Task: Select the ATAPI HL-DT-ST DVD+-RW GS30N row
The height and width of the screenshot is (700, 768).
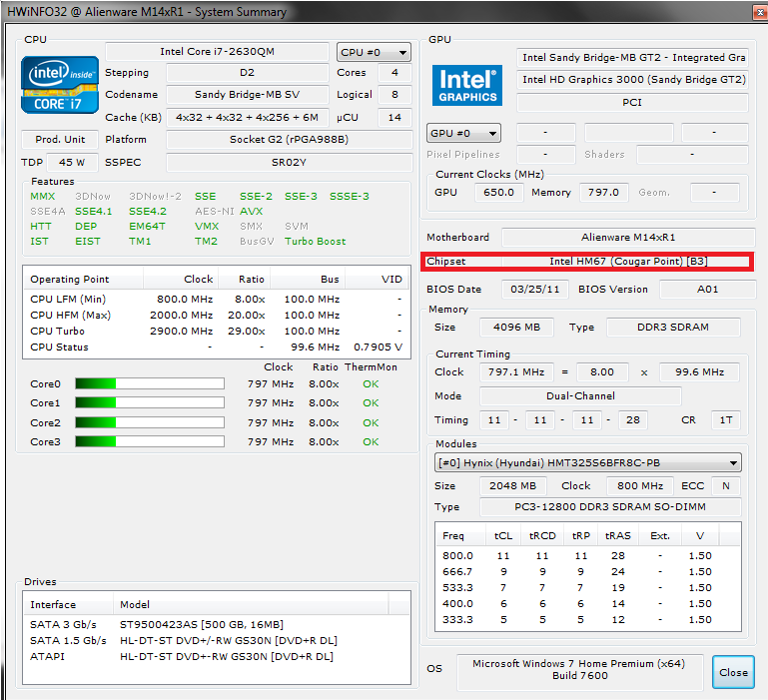Action: pos(216,657)
